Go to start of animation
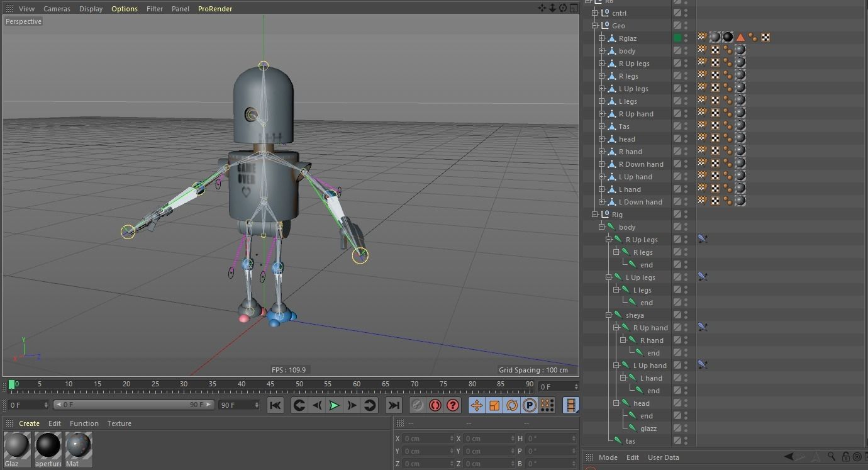Image resolution: width=868 pixels, height=470 pixels. point(275,405)
